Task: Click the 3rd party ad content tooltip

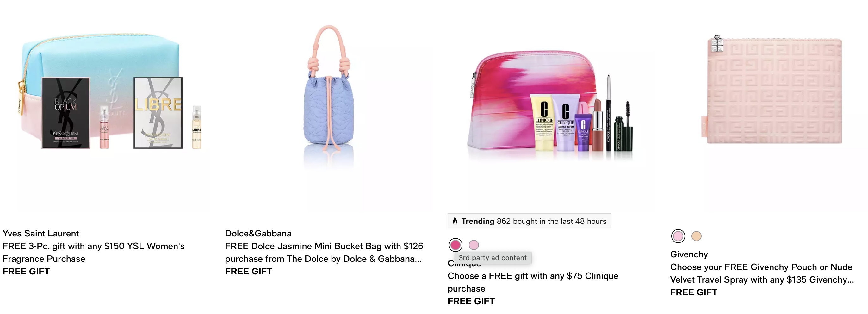Action: (x=492, y=258)
